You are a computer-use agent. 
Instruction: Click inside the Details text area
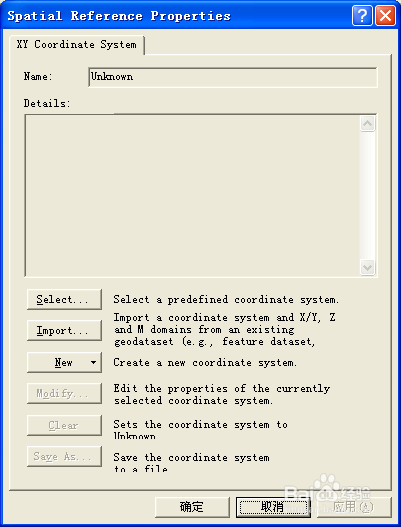pos(192,196)
